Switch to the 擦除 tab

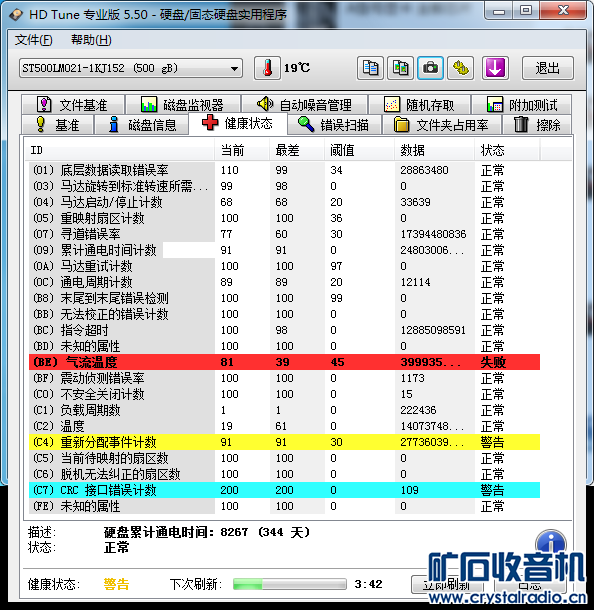(537, 125)
